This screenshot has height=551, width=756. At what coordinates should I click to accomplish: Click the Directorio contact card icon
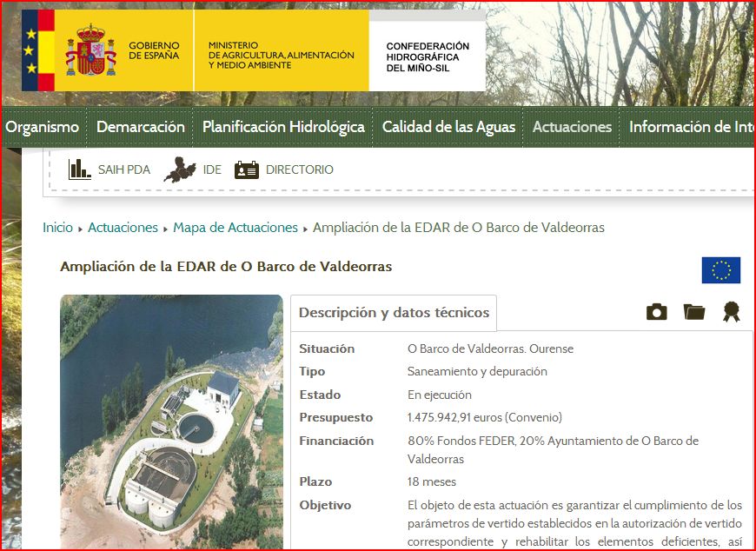tap(247, 169)
